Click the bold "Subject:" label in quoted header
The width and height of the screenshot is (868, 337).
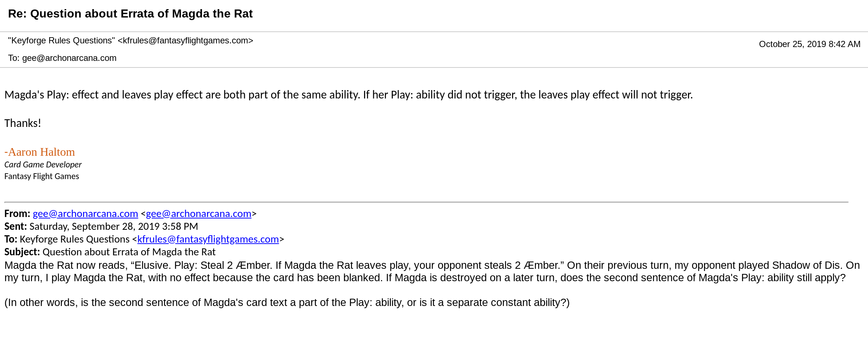[x=22, y=252]
